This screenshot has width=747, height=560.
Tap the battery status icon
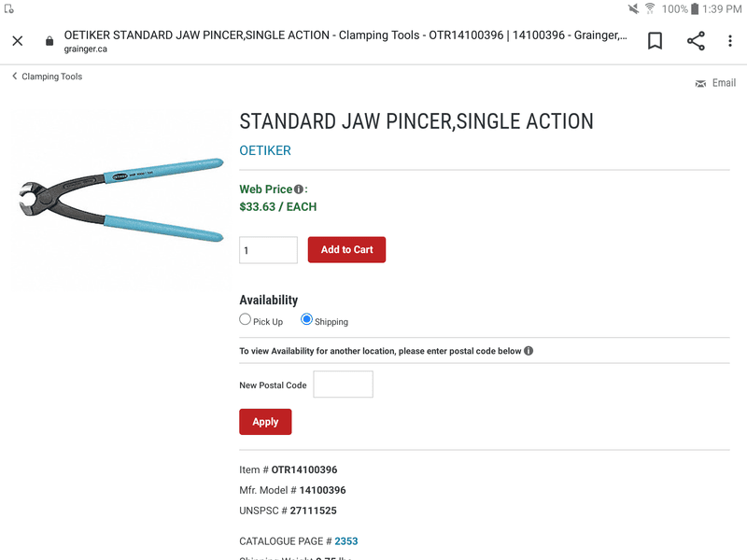pyautogui.click(x=695, y=8)
